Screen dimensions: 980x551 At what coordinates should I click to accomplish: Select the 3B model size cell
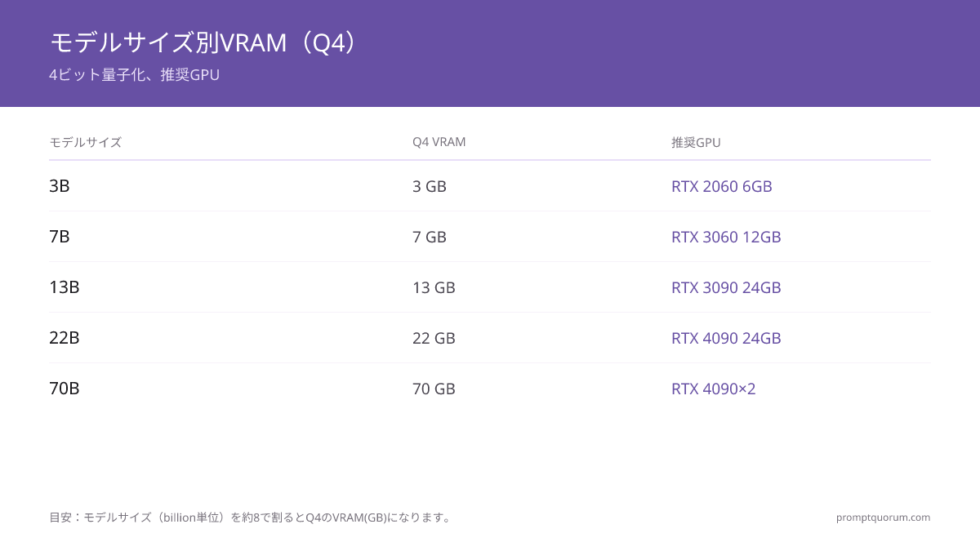60,186
